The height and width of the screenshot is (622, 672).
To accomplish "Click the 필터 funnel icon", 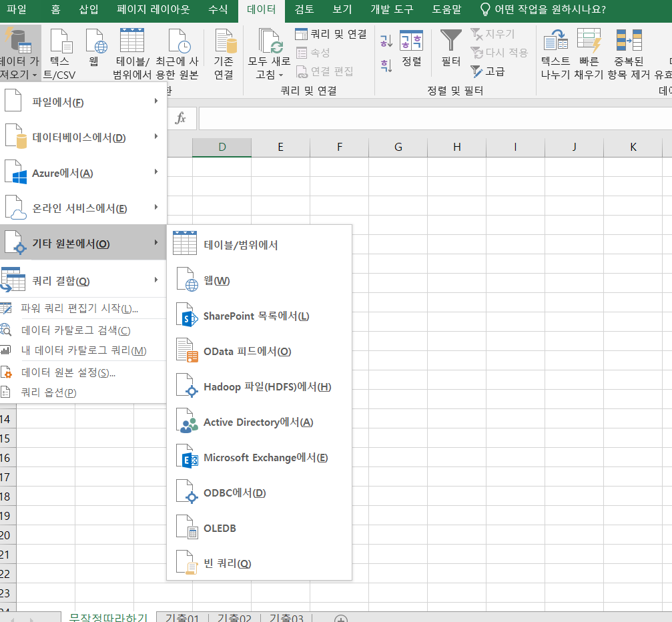I will click(x=451, y=41).
